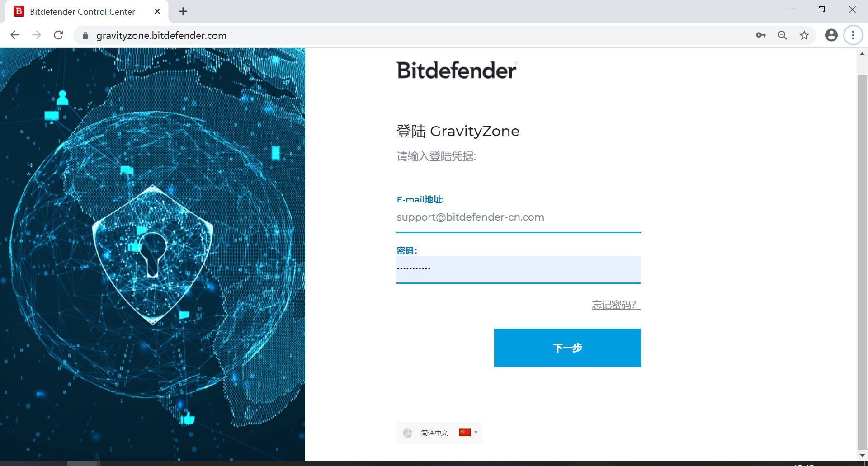Image resolution: width=868 pixels, height=466 pixels.
Task: Minimize the Chrome window
Action: tap(790, 10)
